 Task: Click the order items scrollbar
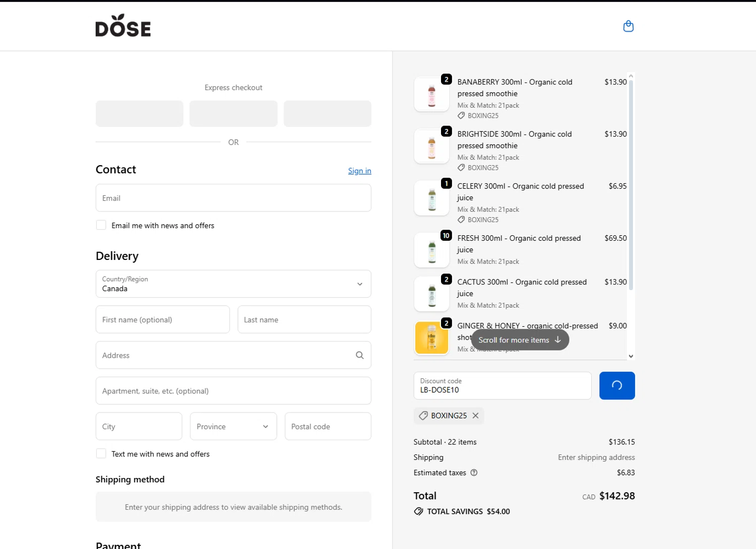[x=631, y=185]
